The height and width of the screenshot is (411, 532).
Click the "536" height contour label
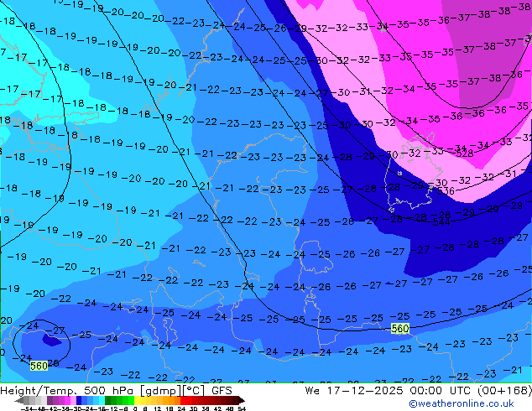446,191
